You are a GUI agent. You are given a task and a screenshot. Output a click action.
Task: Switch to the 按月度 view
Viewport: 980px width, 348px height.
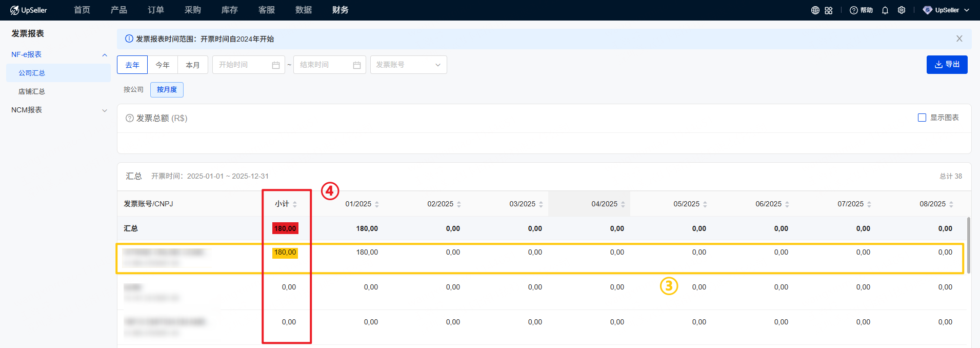167,90
